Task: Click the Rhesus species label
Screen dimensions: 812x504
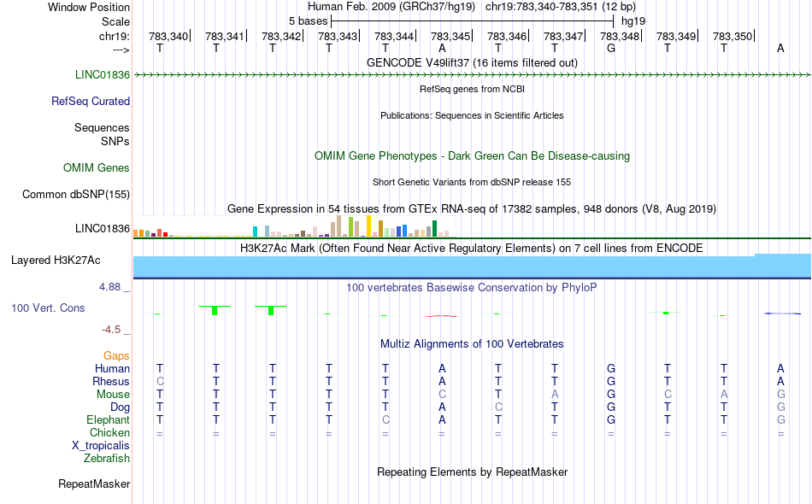Action: click(x=111, y=381)
